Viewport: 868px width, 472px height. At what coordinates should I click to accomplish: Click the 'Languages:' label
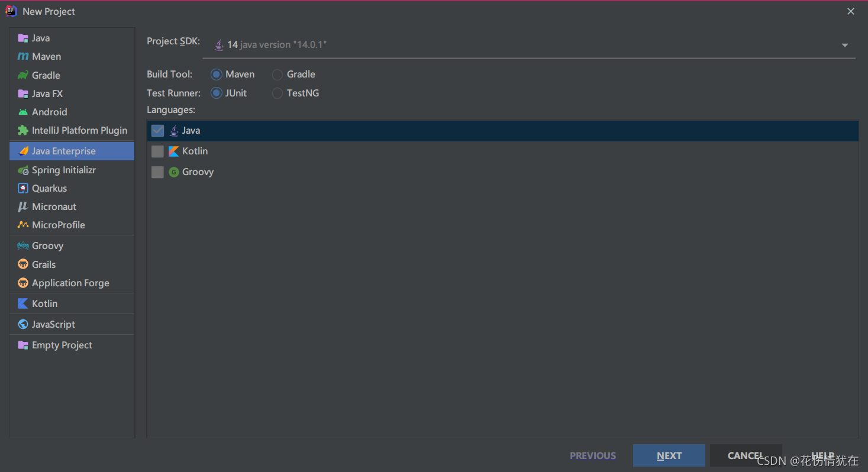(171, 109)
